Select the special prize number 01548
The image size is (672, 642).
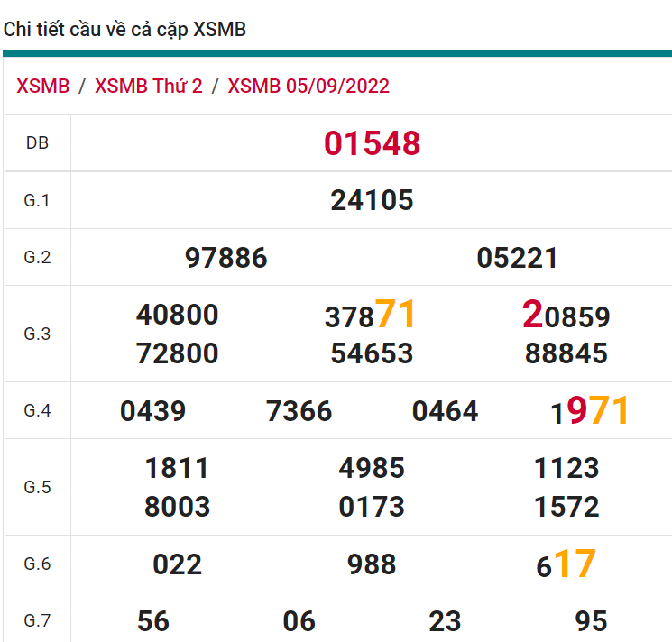(x=372, y=143)
